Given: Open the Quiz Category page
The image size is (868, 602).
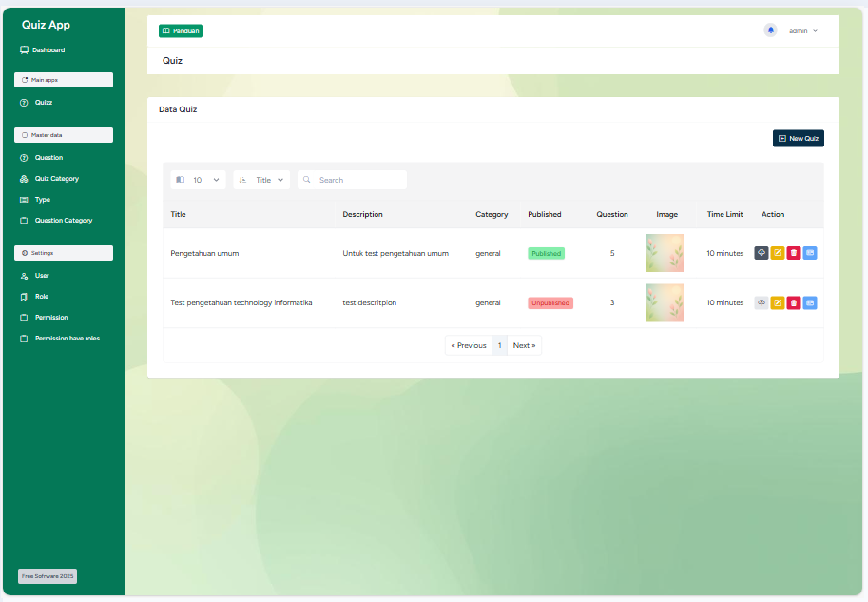Looking at the screenshot, I should pos(49,179).
